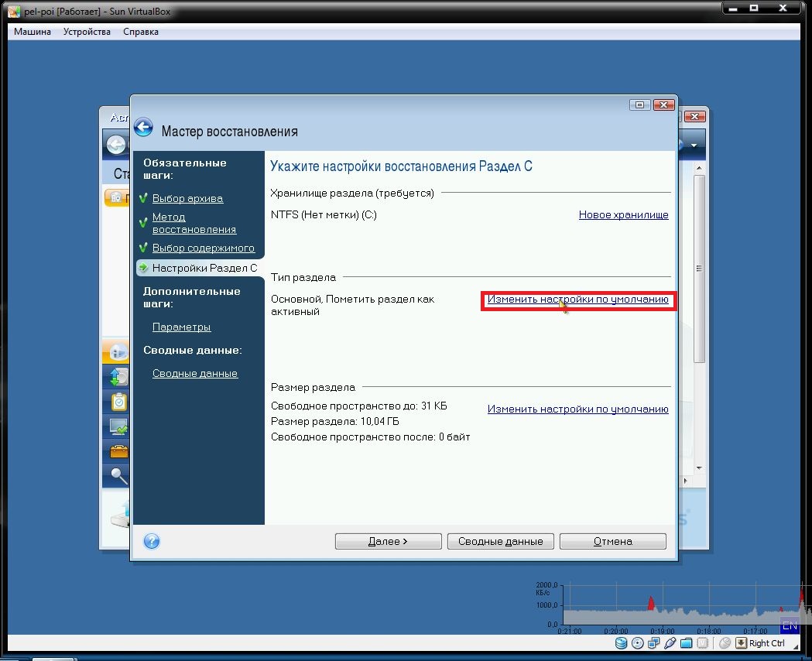Screen dimensions: 812x661
Task: Click the mouse integration icon in status bar
Action: tap(725, 643)
